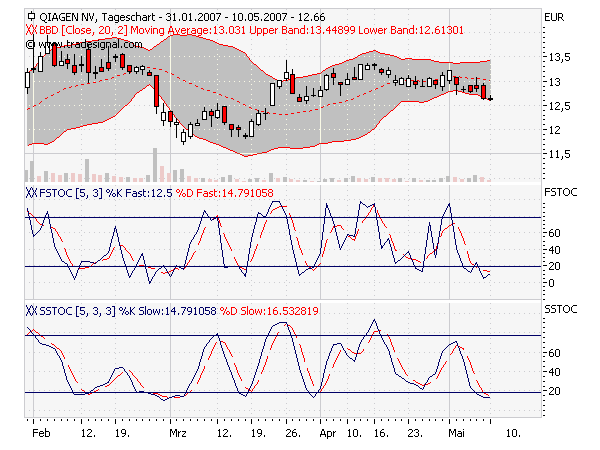Image resolution: width=600 pixels, height=450 pixels.
Task: Click the Apr date axis label
Action: (328, 434)
